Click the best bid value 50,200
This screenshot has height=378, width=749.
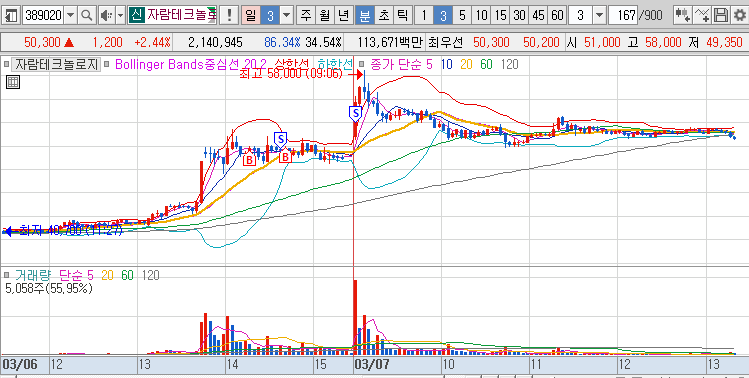point(541,43)
